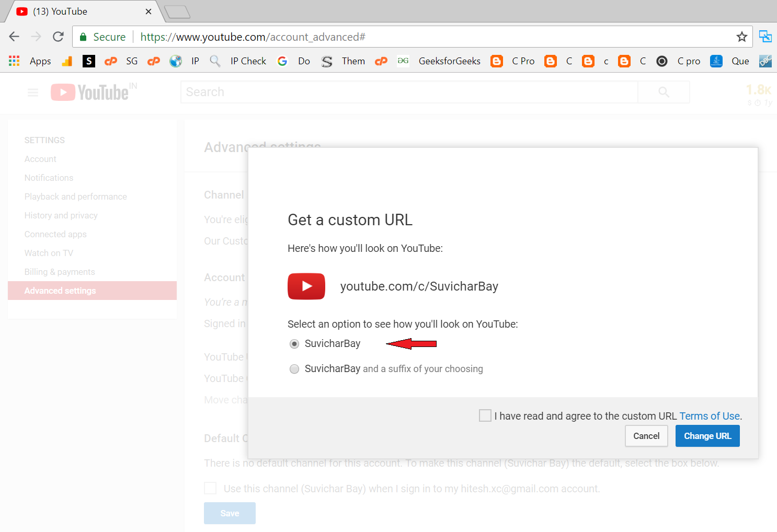The width and height of the screenshot is (777, 532).
Task: Open the Blogger bookmark labeled C after C Pro
Action: click(559, 61)
